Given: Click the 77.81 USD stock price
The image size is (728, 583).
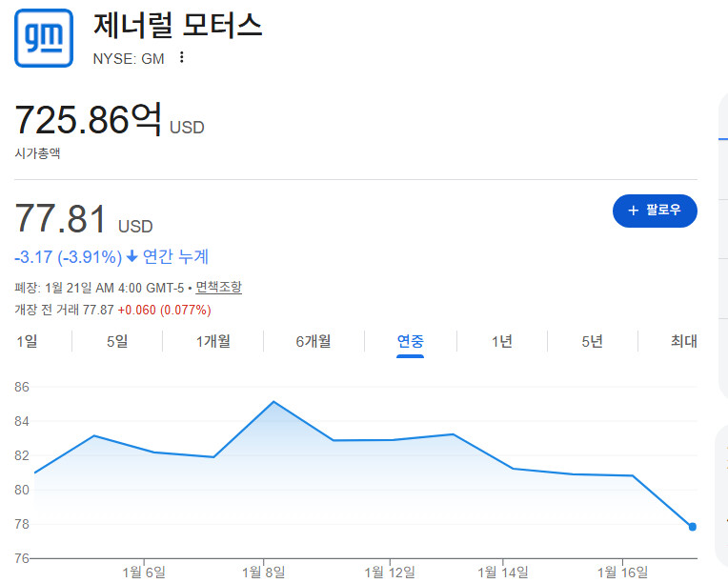Looking at the screenshot, I should point(84,219).
